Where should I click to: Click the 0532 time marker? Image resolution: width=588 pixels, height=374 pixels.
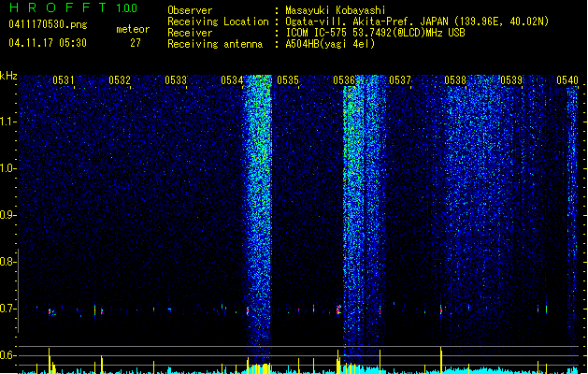[x=120, y=80]
